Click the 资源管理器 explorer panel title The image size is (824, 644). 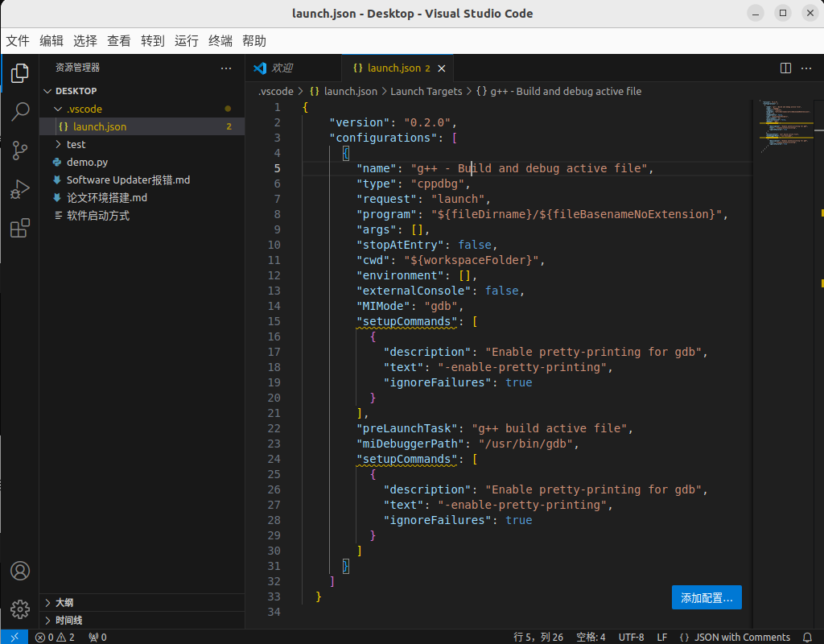click(77, 68)
